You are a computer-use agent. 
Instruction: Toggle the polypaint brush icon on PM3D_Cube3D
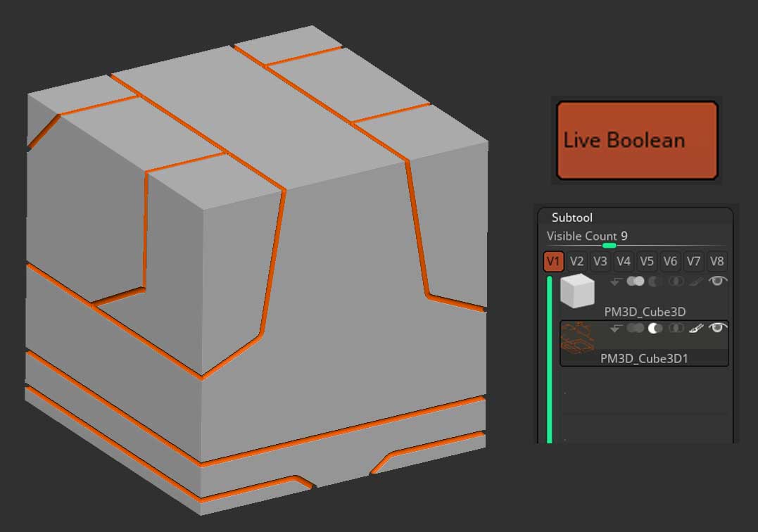click(696, 281)
